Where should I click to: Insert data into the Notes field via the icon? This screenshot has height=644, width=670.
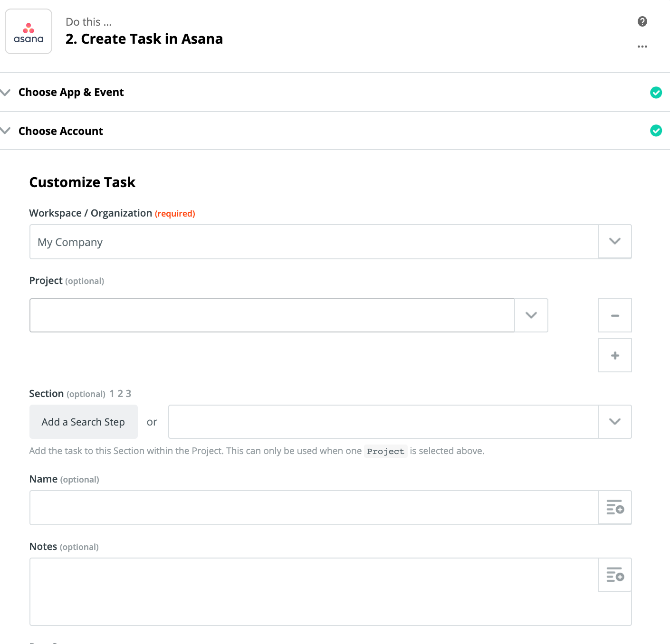pos(615,575)
